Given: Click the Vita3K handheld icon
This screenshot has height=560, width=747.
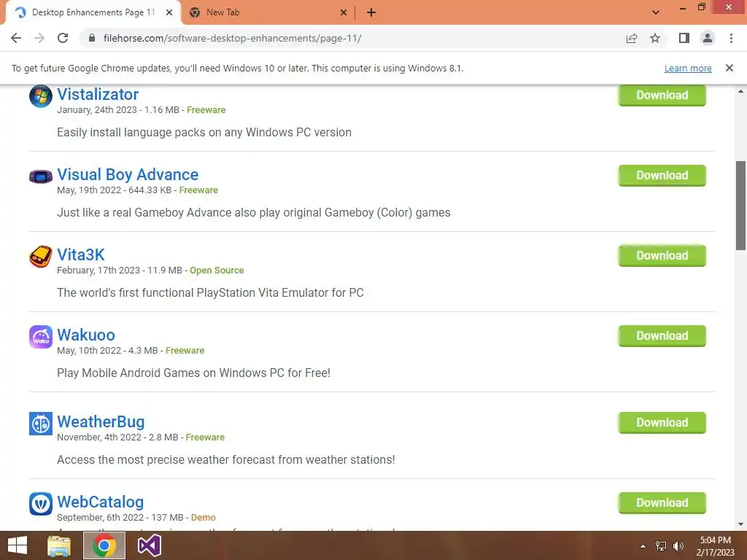Looking at the screenshot, I should point(41,257).
